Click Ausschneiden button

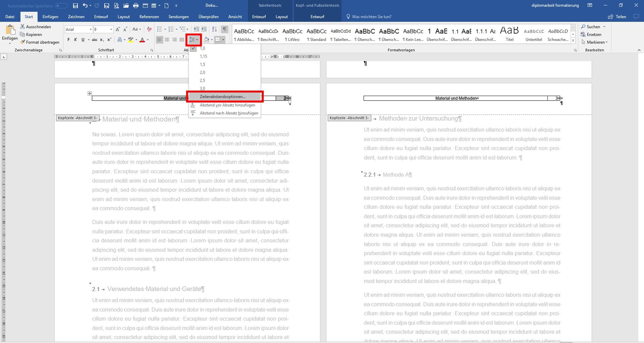(35, 27)
